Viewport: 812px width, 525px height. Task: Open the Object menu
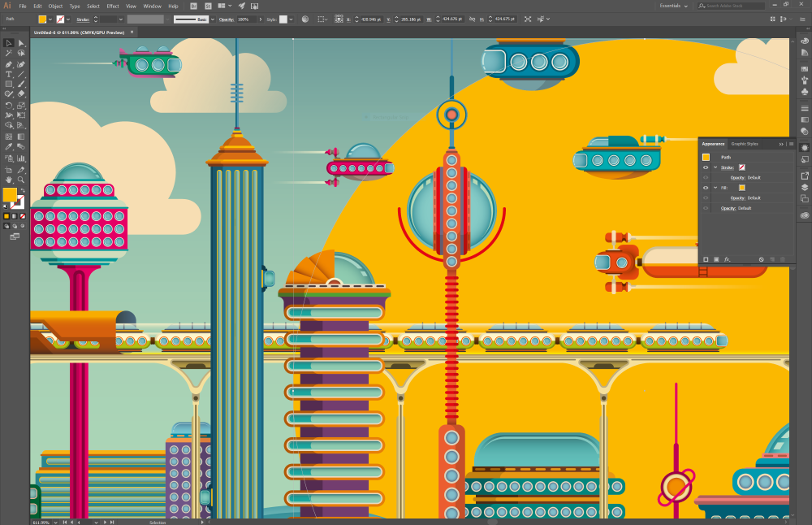coord(55,7)
